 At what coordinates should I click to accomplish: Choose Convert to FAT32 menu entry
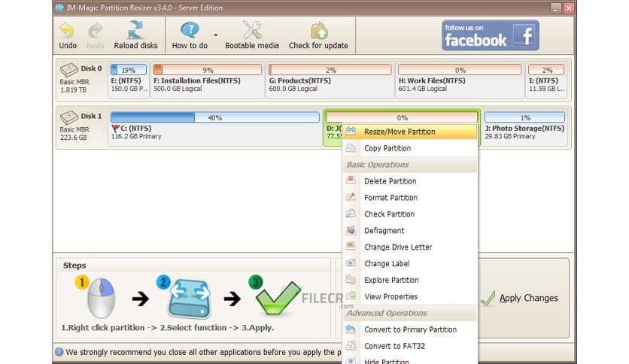[410, 346]
